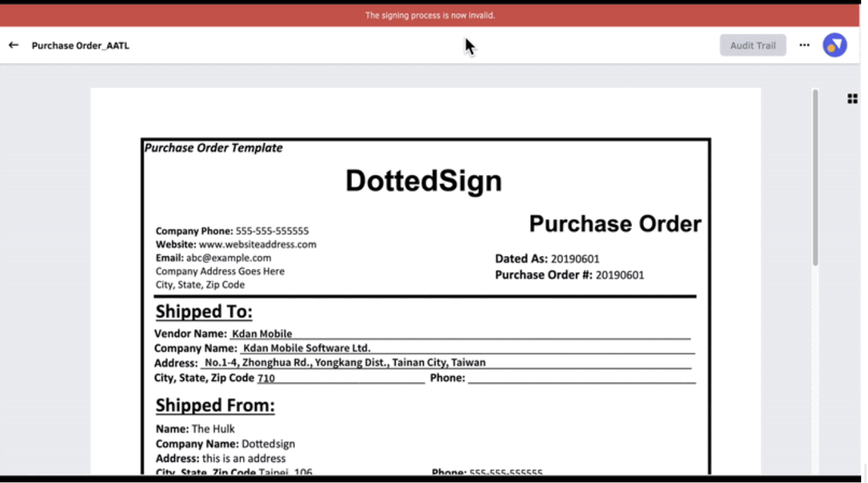Select the Purchase Order Template label
The width and height of the screenshot is (868, 483).
[x=213, y=148]
